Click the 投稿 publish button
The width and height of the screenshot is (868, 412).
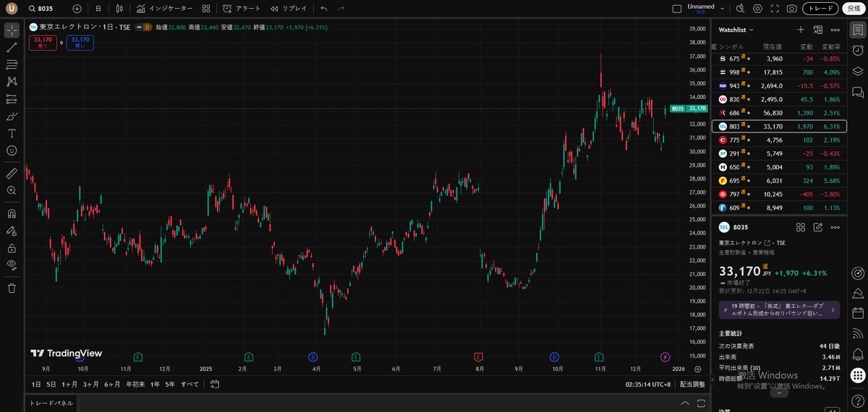pos(854,9)
